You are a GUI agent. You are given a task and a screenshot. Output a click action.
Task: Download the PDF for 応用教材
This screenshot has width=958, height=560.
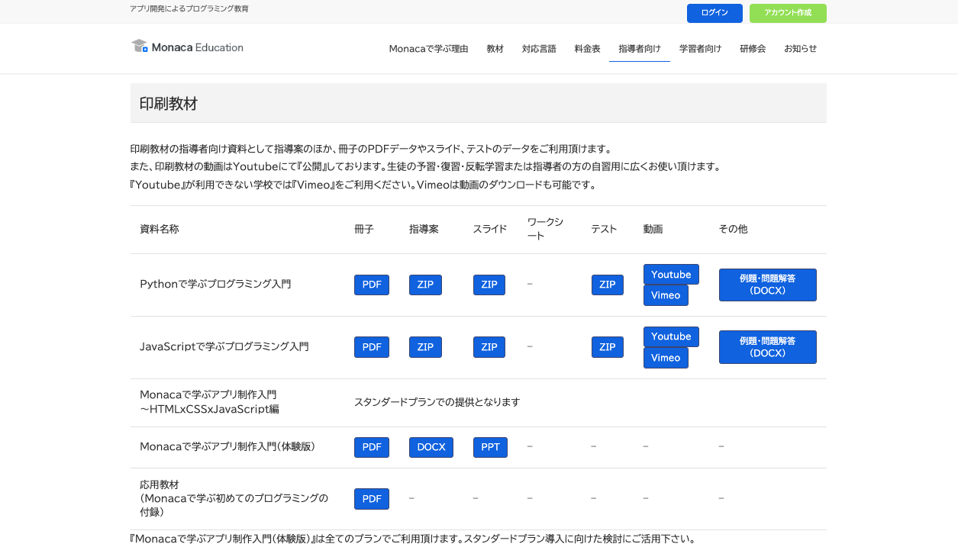point(371,498)
